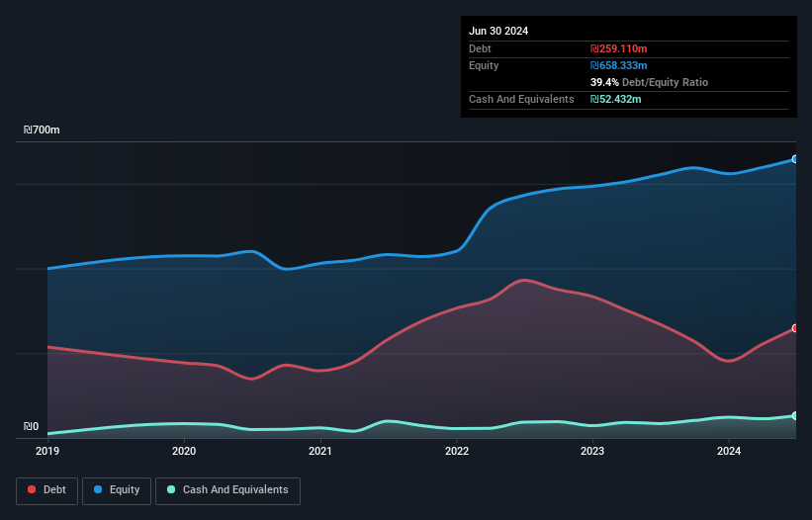The height and width of the screenshot is (520, 812).
Task: Click the 2020 axis label
Action: pyautogui.click(x=184, y=451)
